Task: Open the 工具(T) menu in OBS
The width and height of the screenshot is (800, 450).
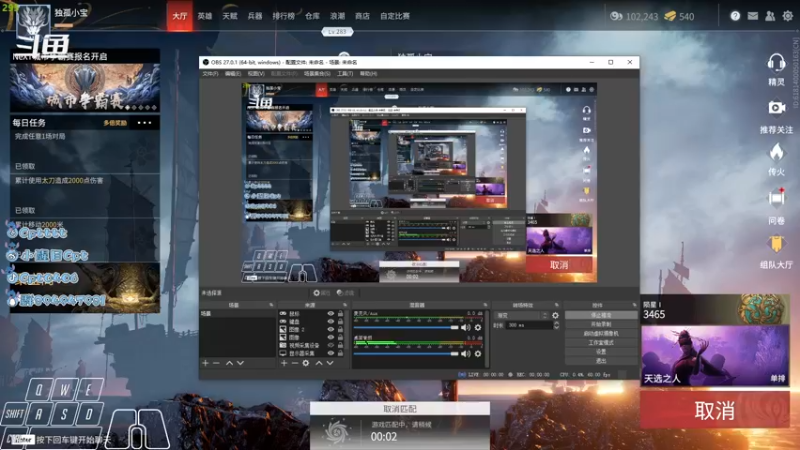Action: tap(345, 74)
